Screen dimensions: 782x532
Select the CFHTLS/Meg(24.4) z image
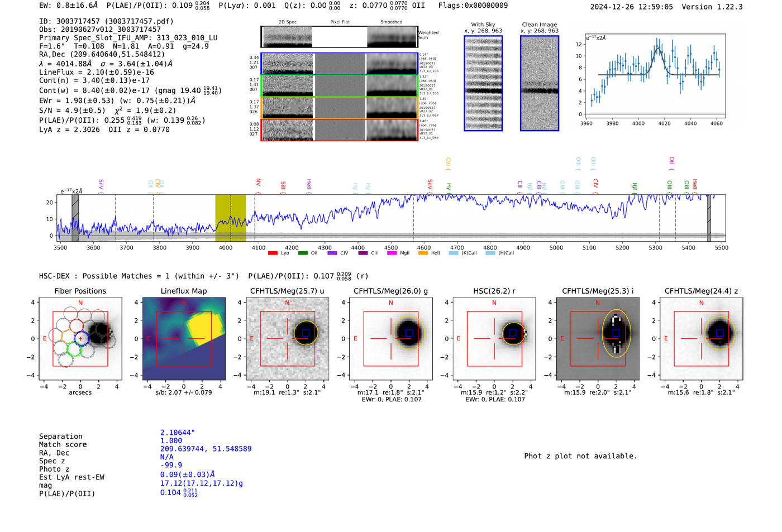[x=702, y=339]
